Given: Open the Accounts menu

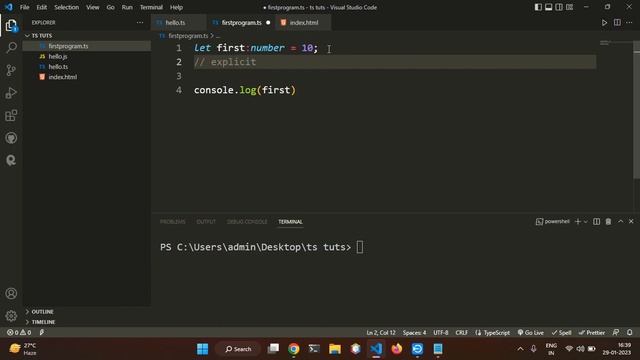Looking at the screenshot, I should coord(11,293).
